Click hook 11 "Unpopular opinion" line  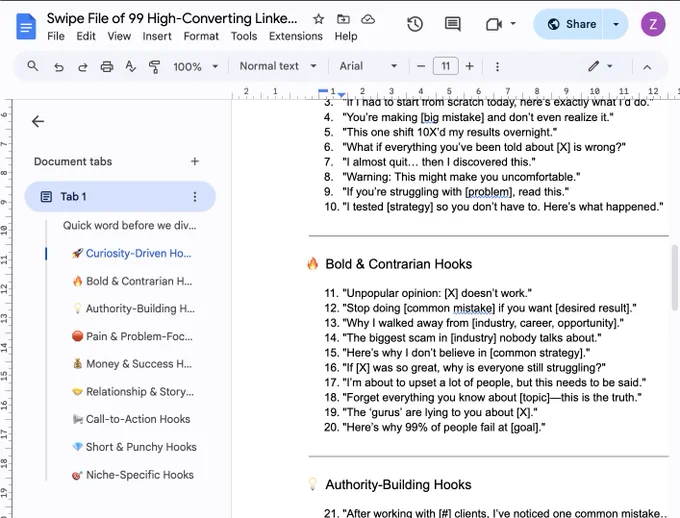pyautogui.click(x=428, y=293)
